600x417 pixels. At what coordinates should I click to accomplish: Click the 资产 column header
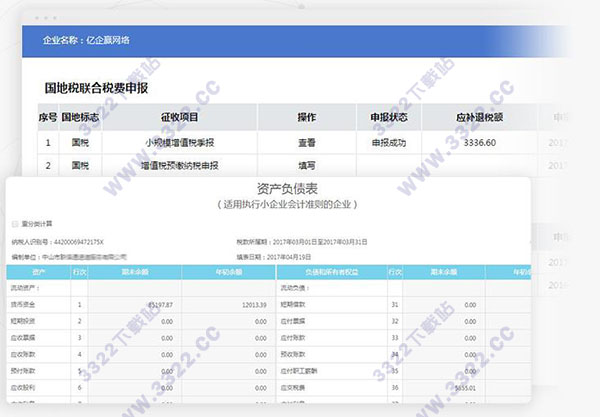coord(39,272)
